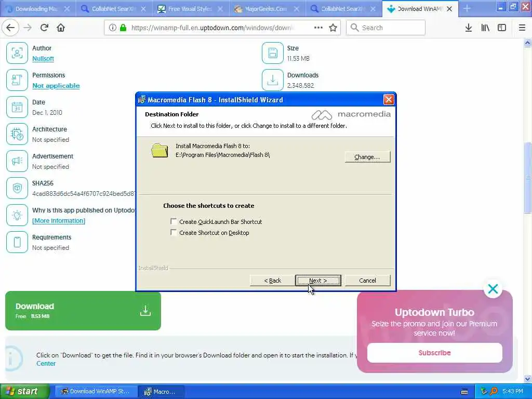Open the Firefox home page icon

61,28
